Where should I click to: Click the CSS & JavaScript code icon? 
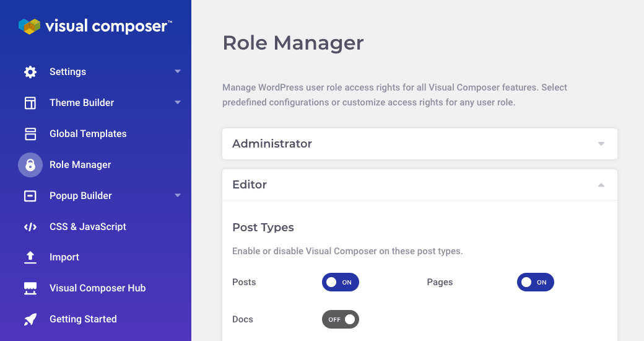(x=30, y=227)
